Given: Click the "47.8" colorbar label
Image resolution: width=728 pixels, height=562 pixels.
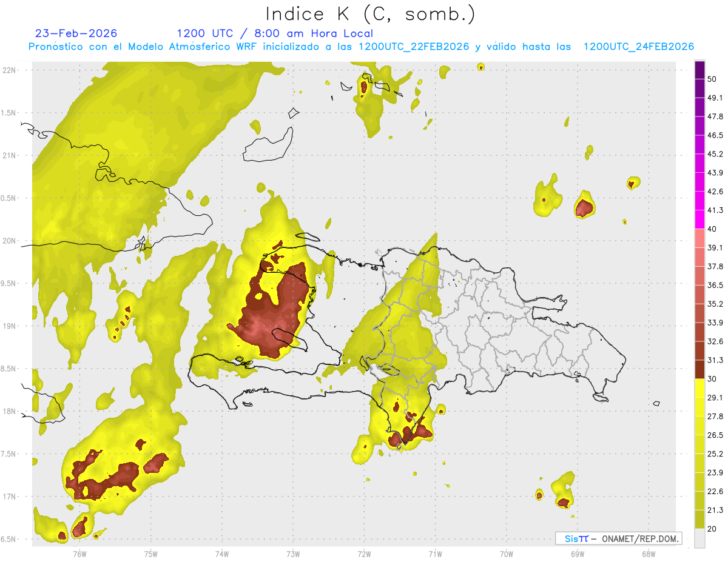Looking at the screenshot, I should tap(715, 116).
